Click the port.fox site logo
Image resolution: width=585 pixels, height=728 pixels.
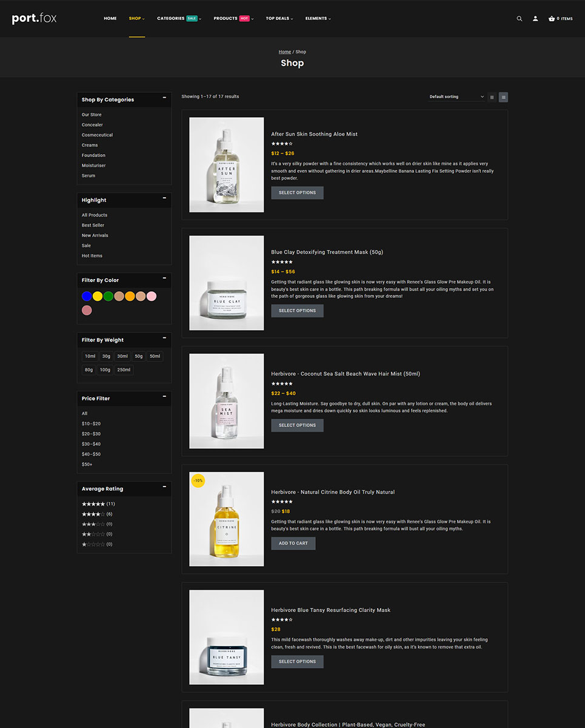tap(34, 18)
